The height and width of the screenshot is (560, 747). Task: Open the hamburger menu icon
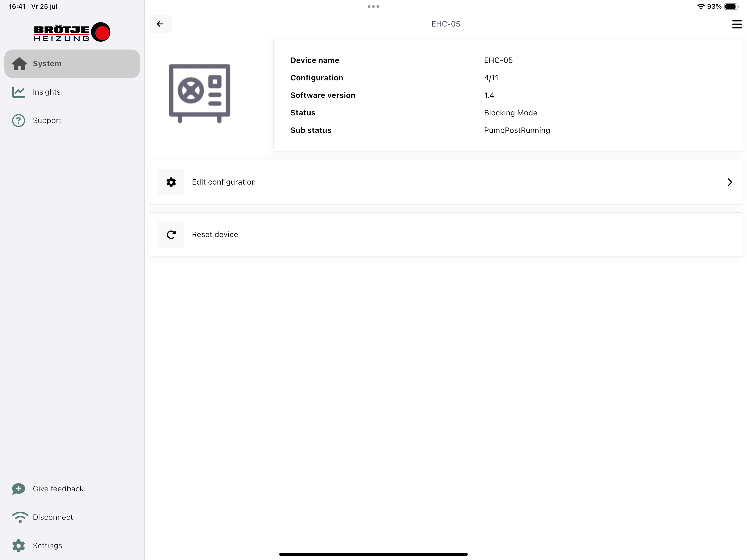[x=737, y=24]
